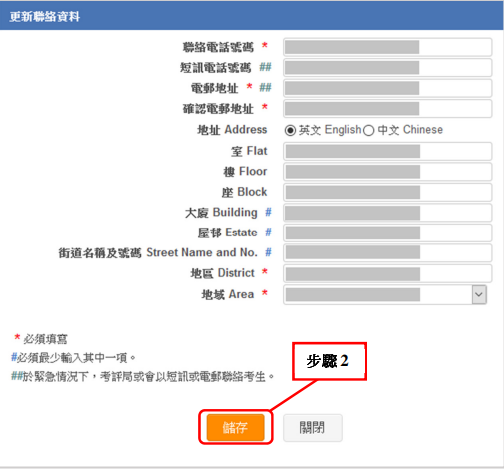
Task: Click the 短訊電話號碼 input field
Action: (388, 68)
